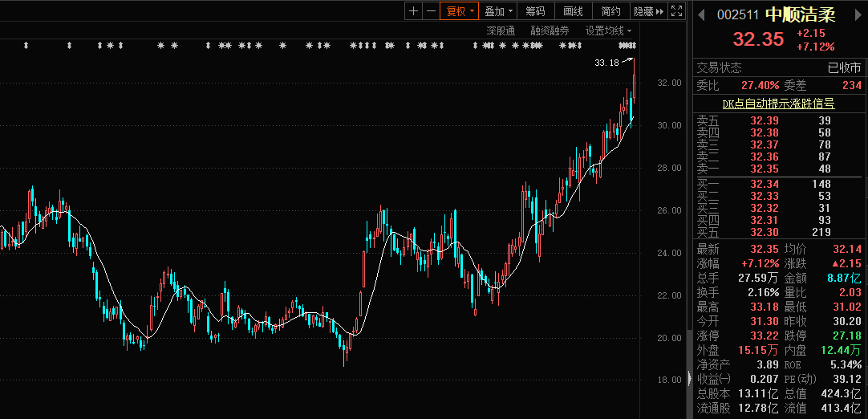
Task: Collapse the side panel using splitter arrow
Action: click(x=689, y=378)
